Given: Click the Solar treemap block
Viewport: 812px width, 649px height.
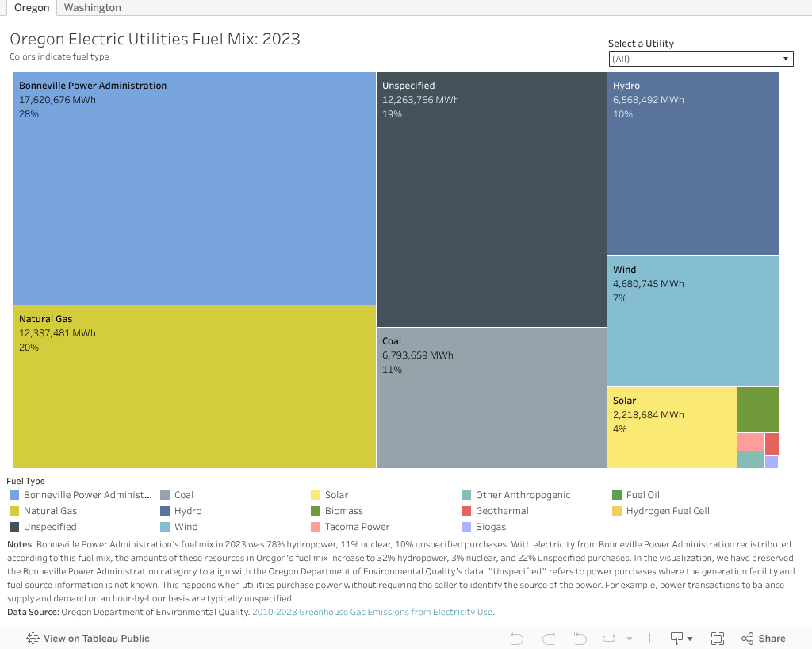Looking at the screenshot, I should (x=672, y=428).
